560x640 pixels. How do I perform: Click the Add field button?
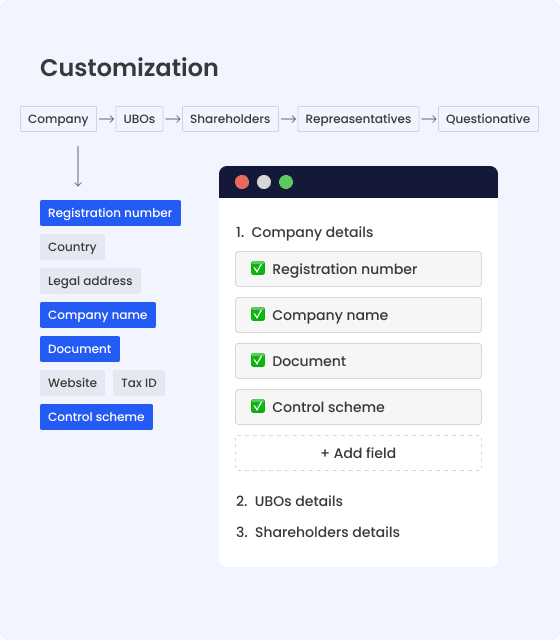pos(358,453)
